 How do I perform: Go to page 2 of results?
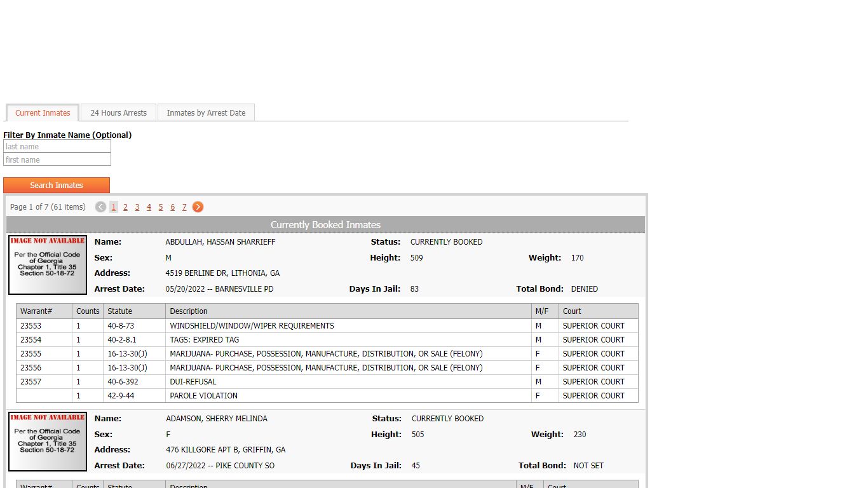click(126, 207)
